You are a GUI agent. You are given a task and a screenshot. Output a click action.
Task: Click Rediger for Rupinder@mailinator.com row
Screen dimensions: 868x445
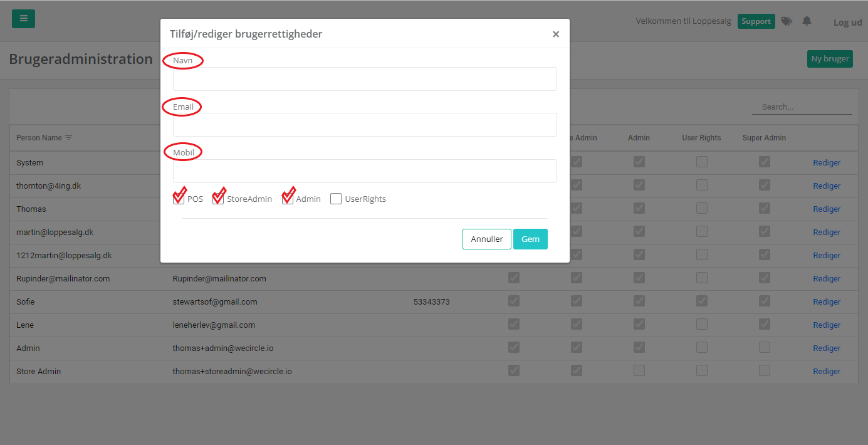pos(827,278)
